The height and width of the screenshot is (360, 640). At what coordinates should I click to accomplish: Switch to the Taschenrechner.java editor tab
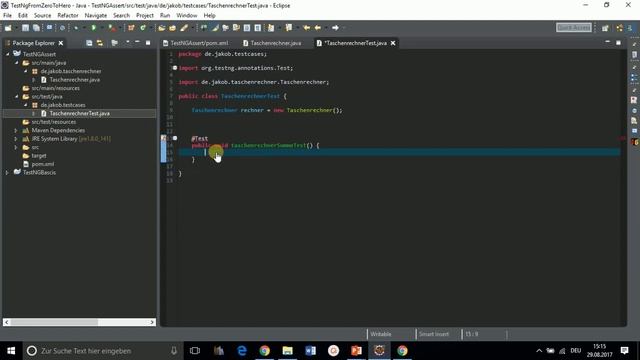tap(272, 43)
